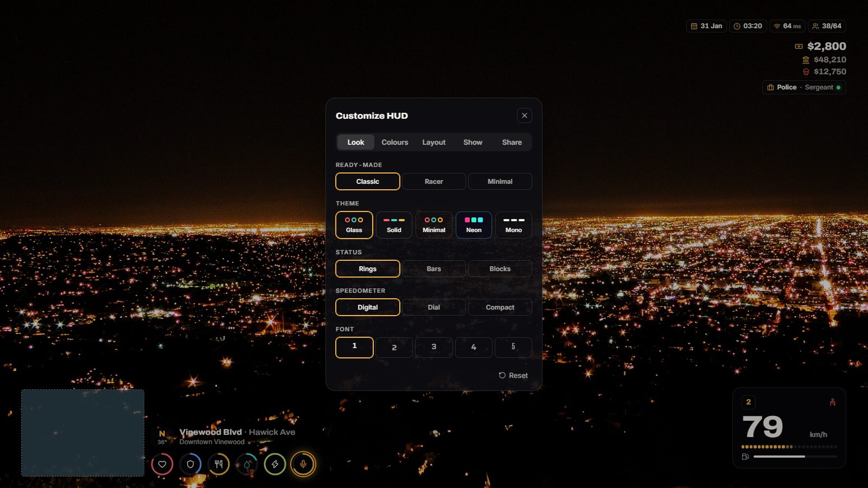
Task: Click the fuel pump icon
Action: [x=745, y=457]
